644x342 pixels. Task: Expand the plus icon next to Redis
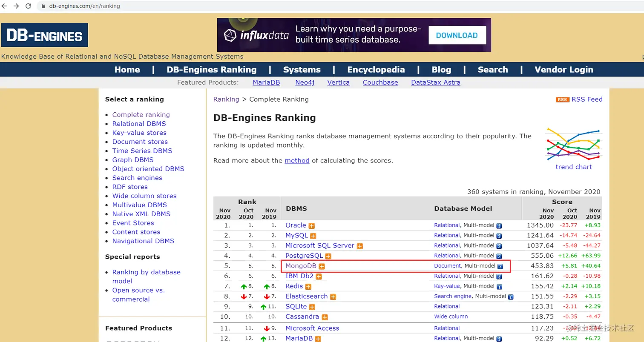308,287
